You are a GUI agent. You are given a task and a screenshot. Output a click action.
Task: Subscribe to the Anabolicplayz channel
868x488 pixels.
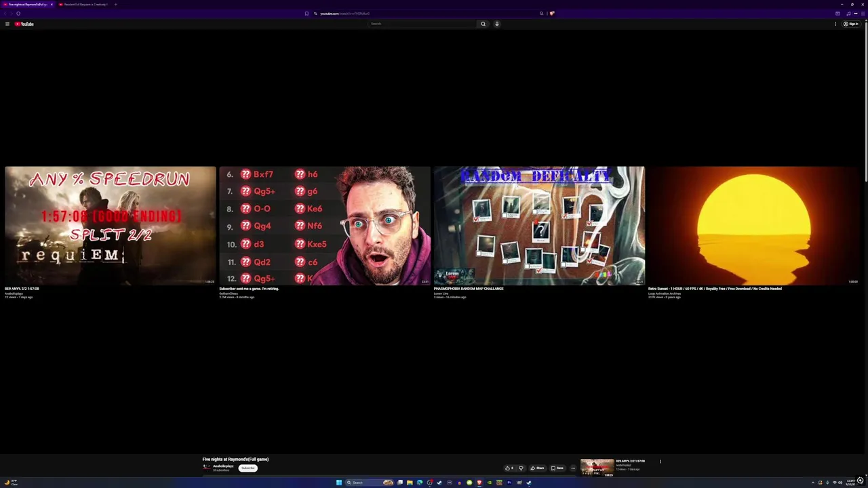tap(248, 468)
